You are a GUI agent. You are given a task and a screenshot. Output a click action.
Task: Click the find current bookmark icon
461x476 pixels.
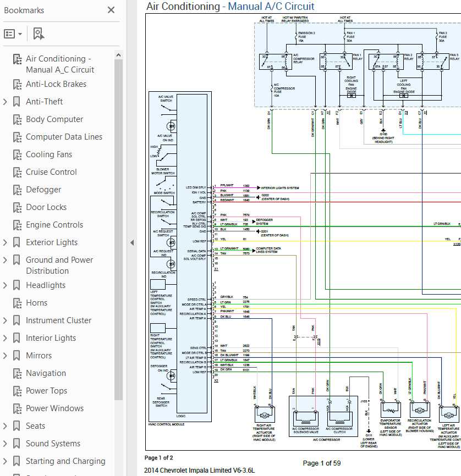(x=39, y=34)
